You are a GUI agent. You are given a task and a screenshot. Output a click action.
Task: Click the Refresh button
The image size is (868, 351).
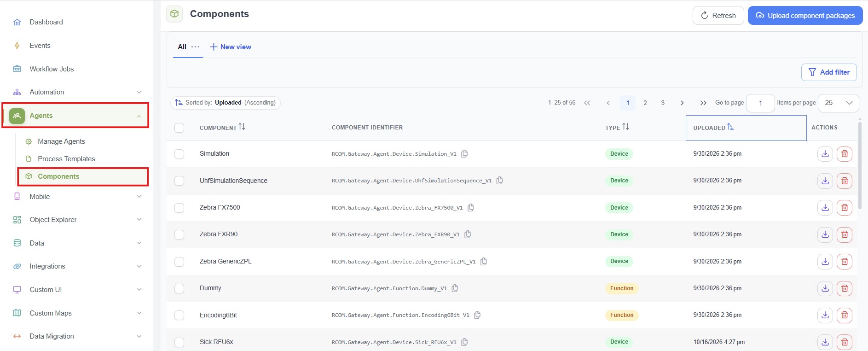[718, 15]
